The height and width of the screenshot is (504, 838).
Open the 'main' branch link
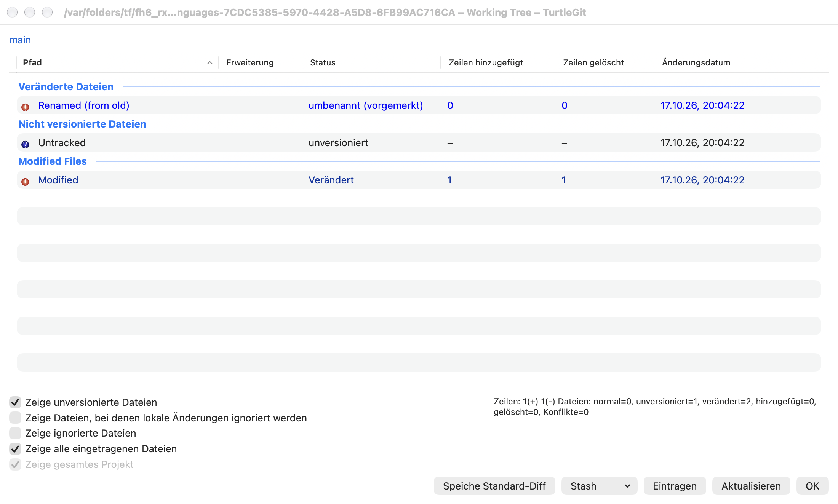click(20, 40)
